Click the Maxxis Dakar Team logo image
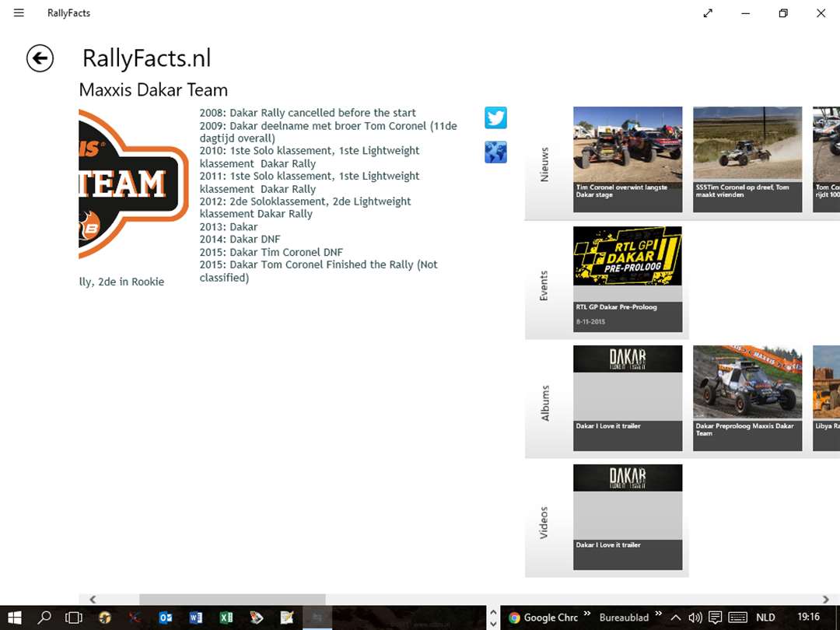The height and width of the screenshot is (630, 840). [x=133, y=184]
